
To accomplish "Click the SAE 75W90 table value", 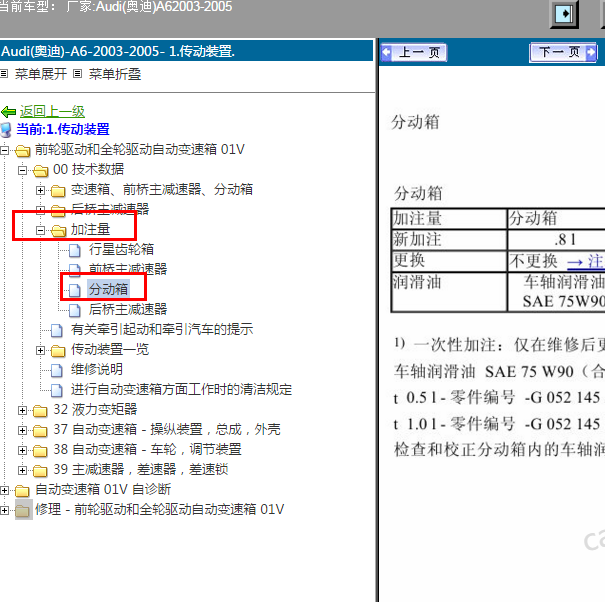I will [564, 301].
